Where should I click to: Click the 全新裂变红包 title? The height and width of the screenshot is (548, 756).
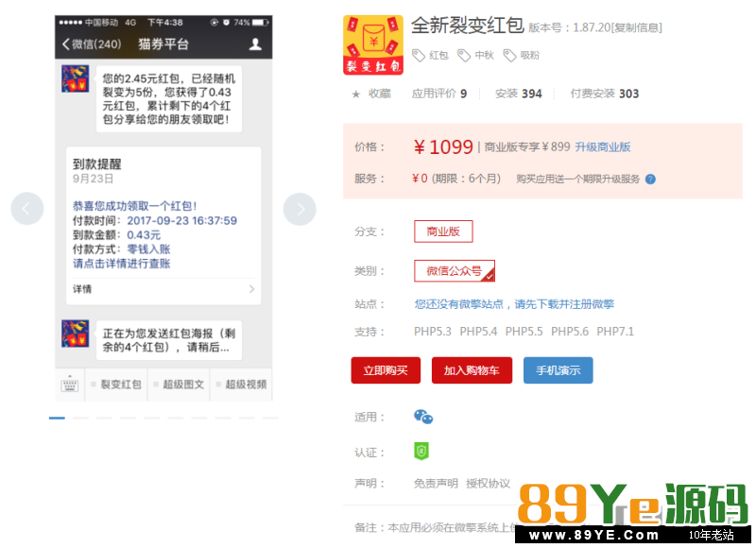467,26
